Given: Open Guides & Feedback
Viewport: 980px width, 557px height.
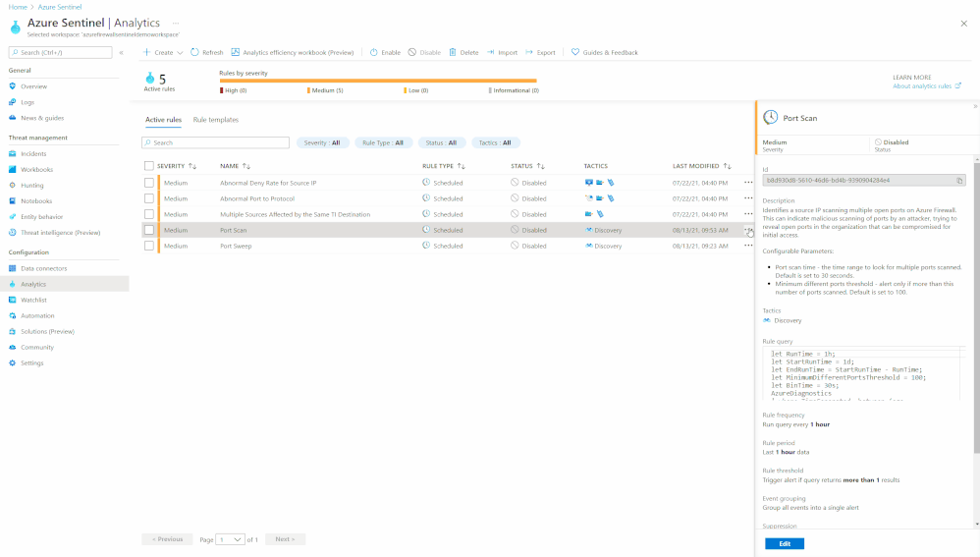Looking at the screenshot, I should pyautogui.click(x=604, y=52).
